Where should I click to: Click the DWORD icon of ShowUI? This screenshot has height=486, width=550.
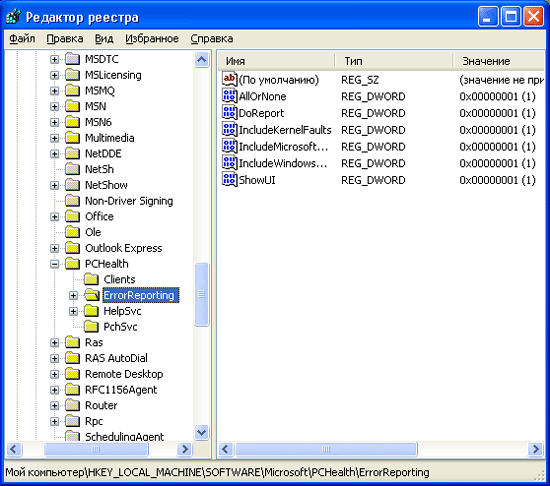tap(229, 180)
